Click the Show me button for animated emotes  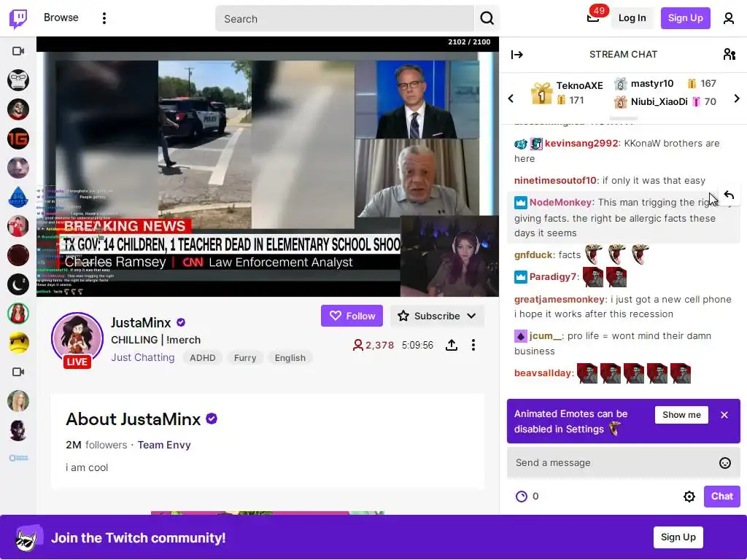click(x=681, y=415)
